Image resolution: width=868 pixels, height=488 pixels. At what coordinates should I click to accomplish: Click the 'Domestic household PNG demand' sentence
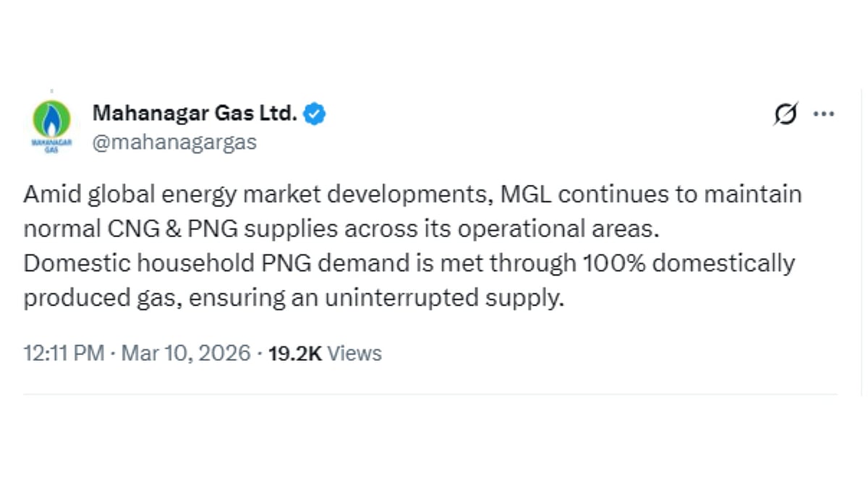(x=409, y=262)
